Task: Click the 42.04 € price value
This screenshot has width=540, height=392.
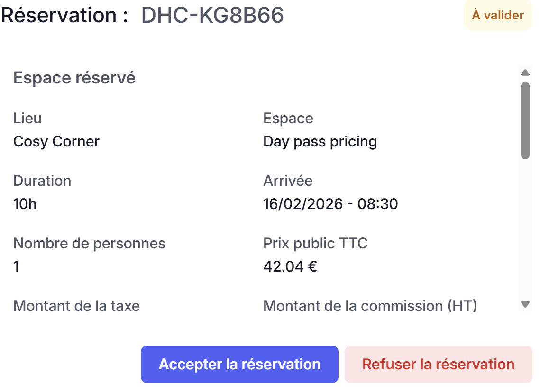Action: click(290, 266)
